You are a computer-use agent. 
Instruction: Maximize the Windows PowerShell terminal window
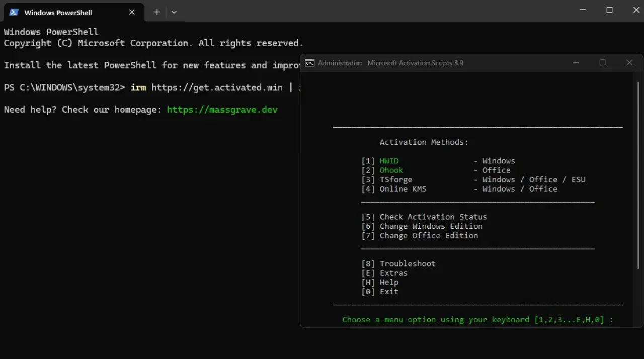coord(609,11)
